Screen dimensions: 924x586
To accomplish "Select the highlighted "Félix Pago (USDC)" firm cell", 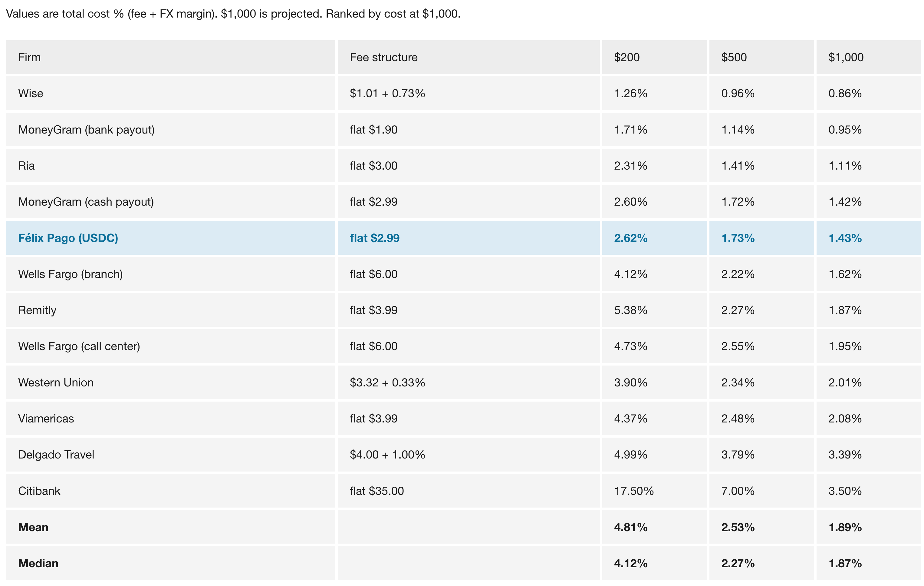I will (171, 238).
